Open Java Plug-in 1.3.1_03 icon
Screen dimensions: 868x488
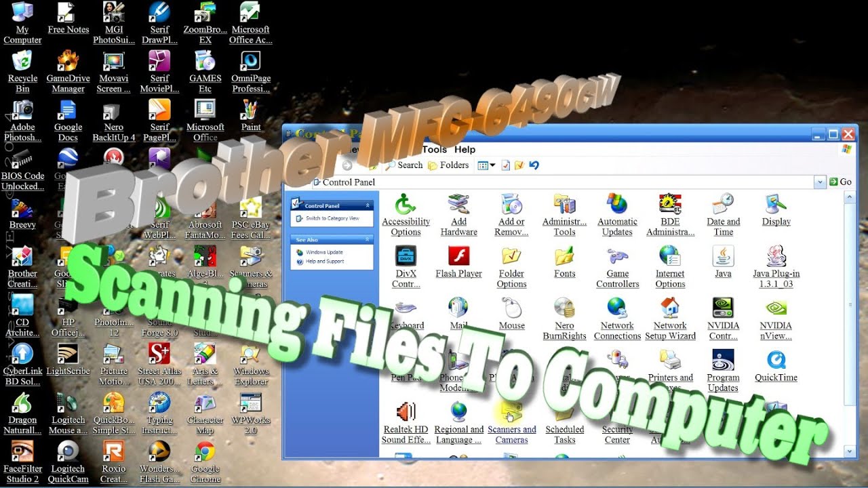point(776,267)
